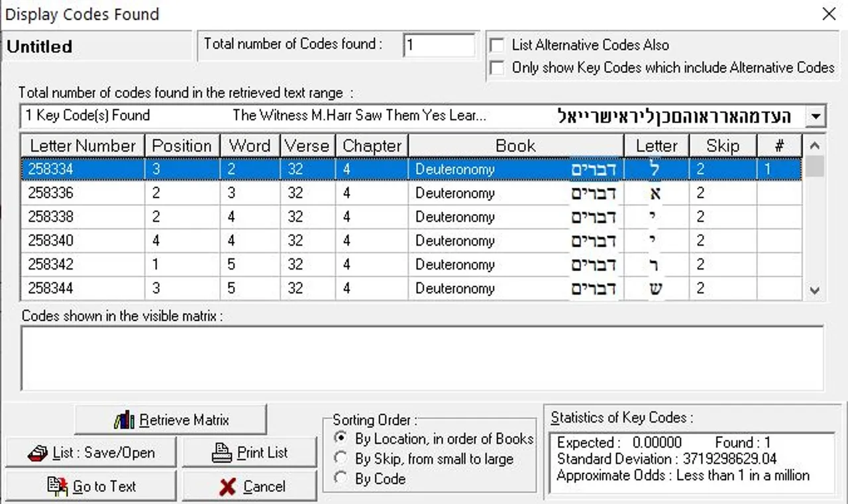Select the row with Letter Number 258344

[x=411, y=288]
